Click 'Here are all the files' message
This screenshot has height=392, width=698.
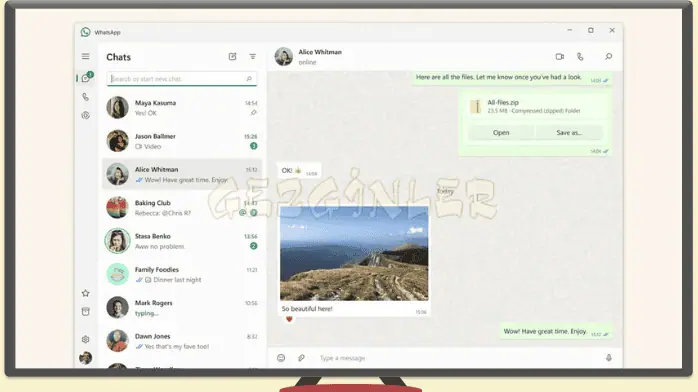[x=511, y=78]
